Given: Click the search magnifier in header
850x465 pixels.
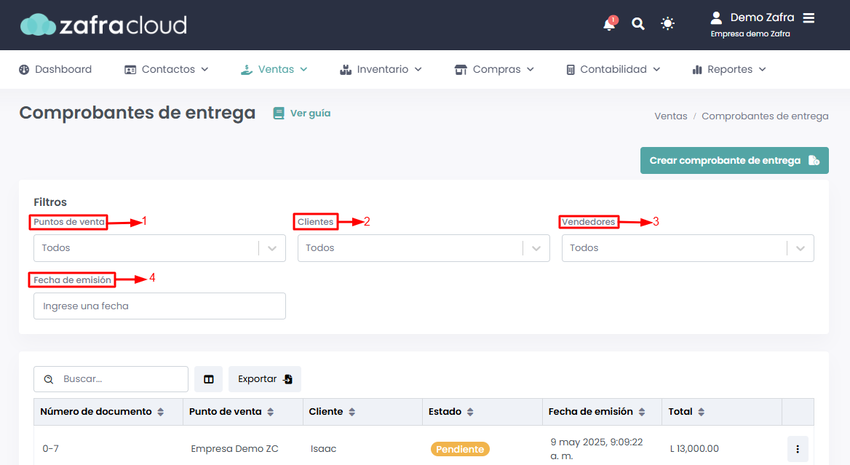Looking at the screenshot, I should pos(638,24).
